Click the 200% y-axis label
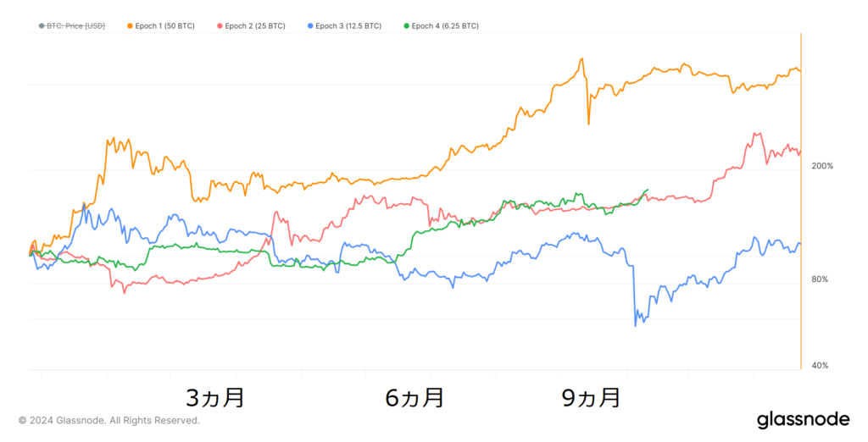 tap(822, 166)
